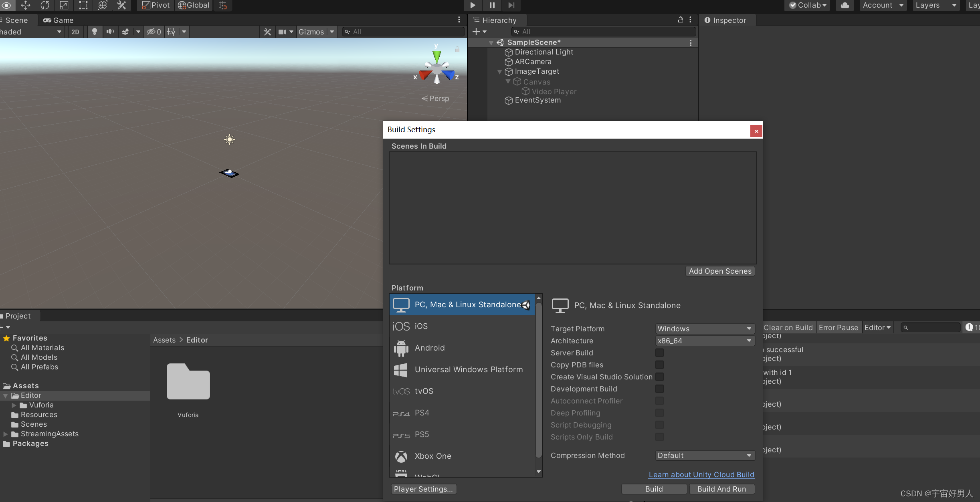
Task: Switch to the Game tab
Action: click(x=59, y=20)
